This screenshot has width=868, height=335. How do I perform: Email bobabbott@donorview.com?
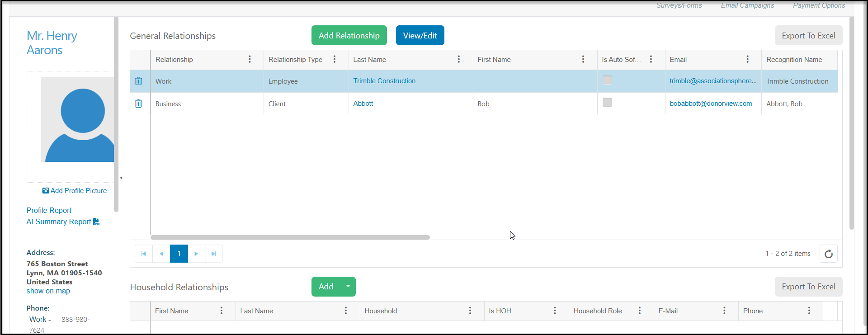click(x=711, y=104)
